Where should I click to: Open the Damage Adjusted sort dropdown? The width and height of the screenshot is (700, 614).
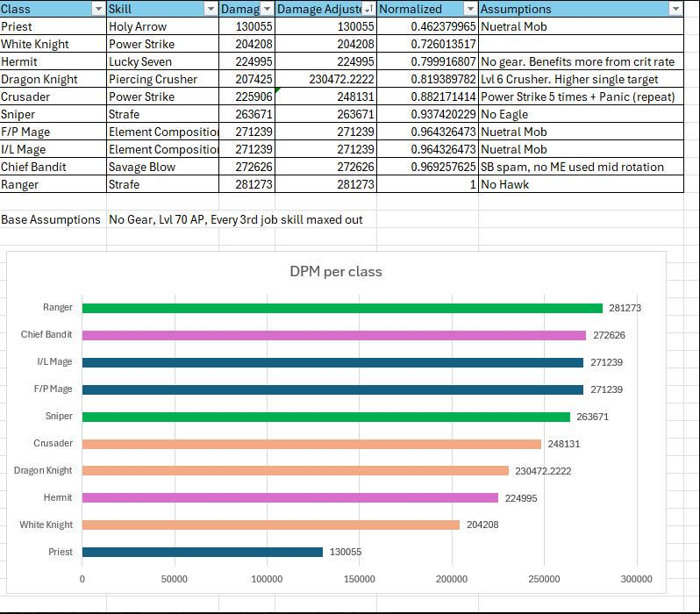click(368, 9)
